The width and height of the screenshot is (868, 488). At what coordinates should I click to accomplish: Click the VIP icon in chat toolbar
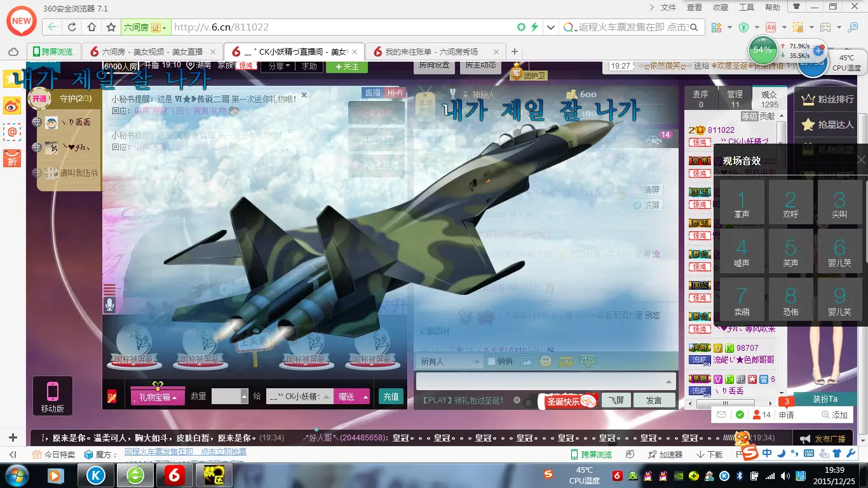tap(566, 362)
